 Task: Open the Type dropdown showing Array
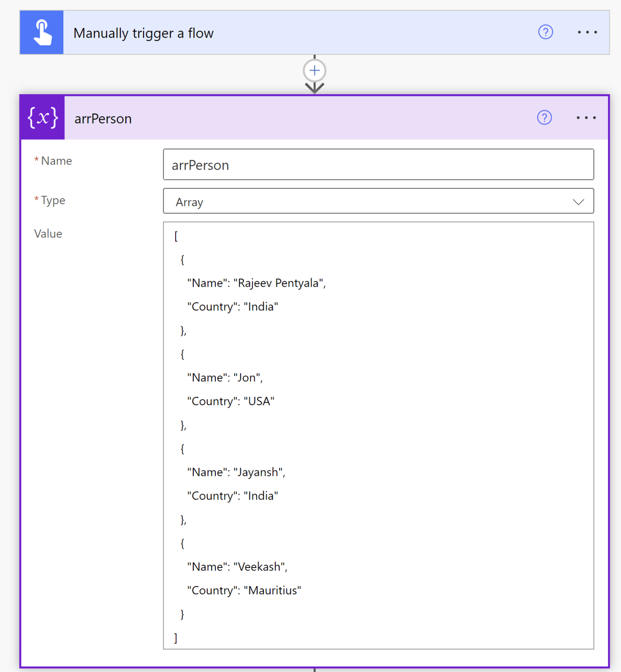pos(378,201)
